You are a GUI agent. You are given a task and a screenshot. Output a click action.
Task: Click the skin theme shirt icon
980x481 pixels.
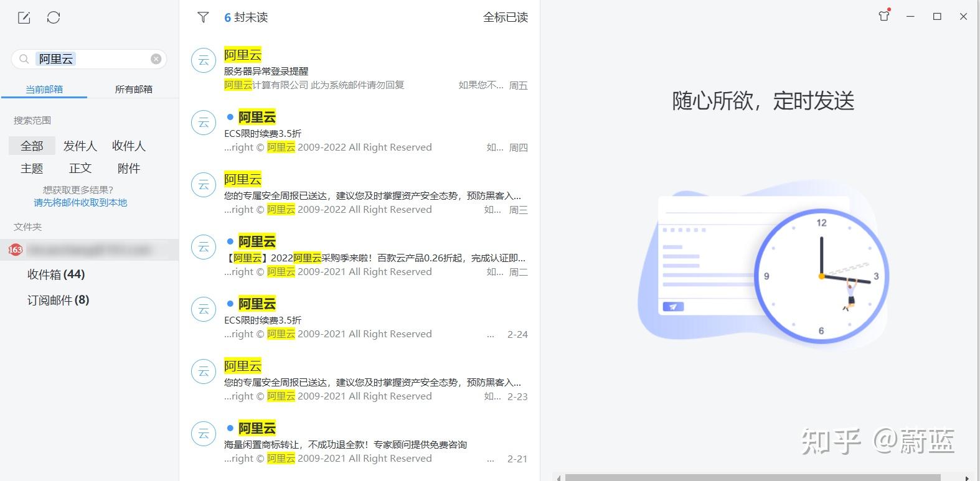click(884, 16)
